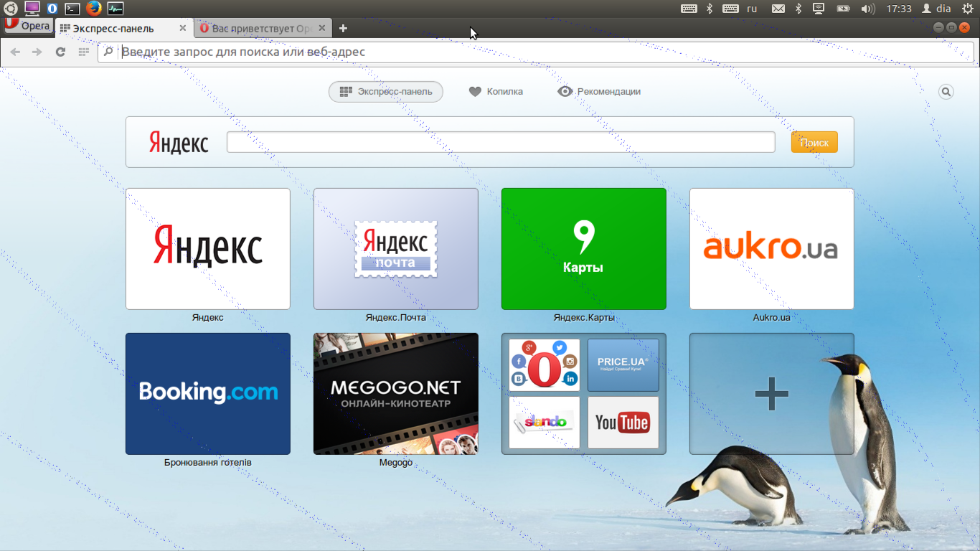Image resolution: width=980 pixels, height=551 pixels.
Task: Open the System Monitor panel icon
Action: pyautogui.click(x=115, y=9)
